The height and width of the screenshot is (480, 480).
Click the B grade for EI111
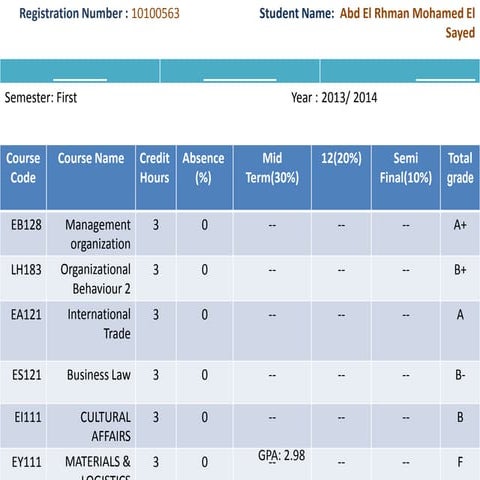coord(460,417)
